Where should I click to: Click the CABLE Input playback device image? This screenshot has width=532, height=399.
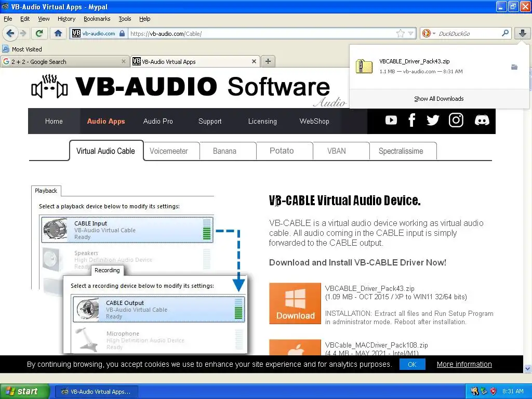pyautogui.click(x=55, y=229)
